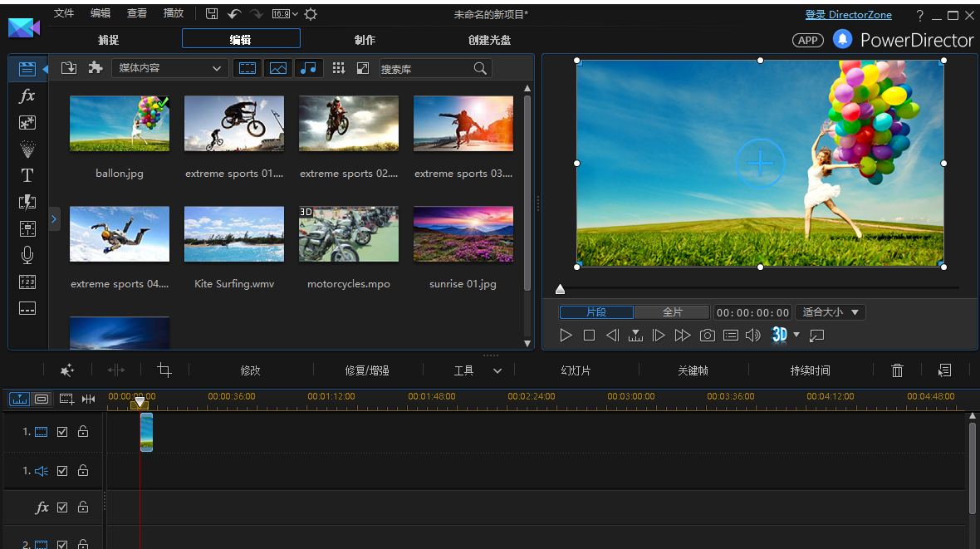Toggle fx track enable checkbox
This screenshot has width=980, height=549.
click(x=62, y=507)
